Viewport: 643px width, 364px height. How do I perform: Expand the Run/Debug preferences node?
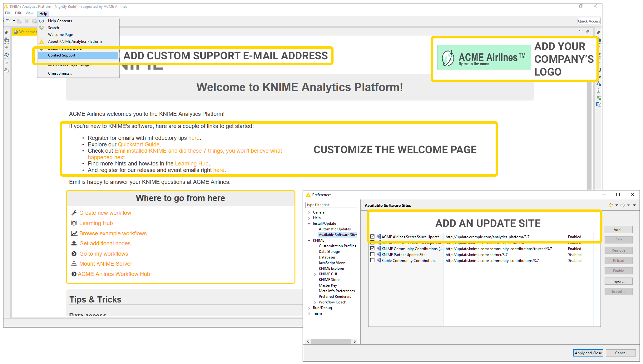[x=309, y=308]
